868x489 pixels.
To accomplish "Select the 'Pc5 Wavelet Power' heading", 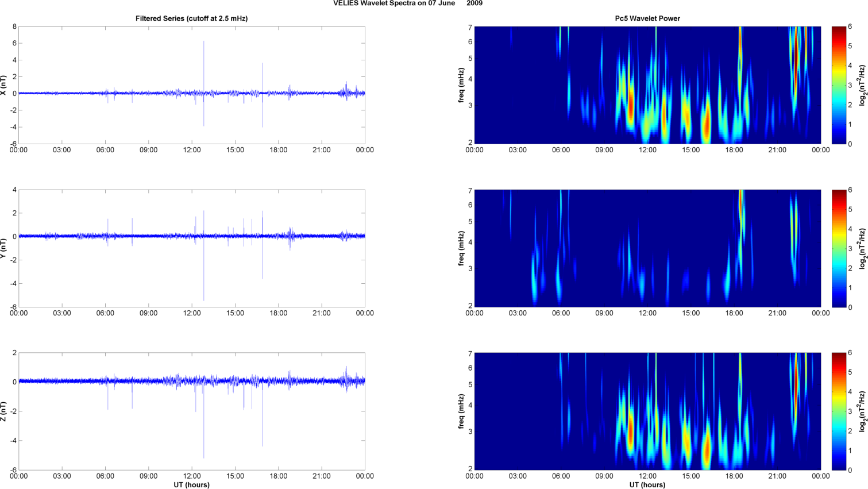I will 647,18.
